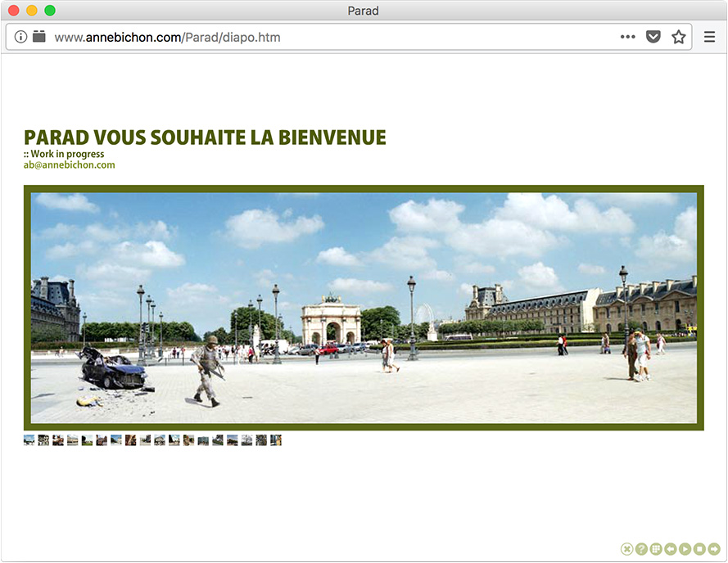Open the slideshow help question mark icon
Screen dimensions: 728x563
(641, 549)
